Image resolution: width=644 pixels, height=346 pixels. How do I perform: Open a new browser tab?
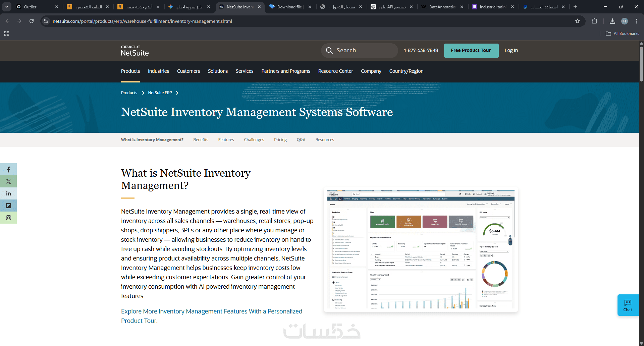tap(575, 7)
